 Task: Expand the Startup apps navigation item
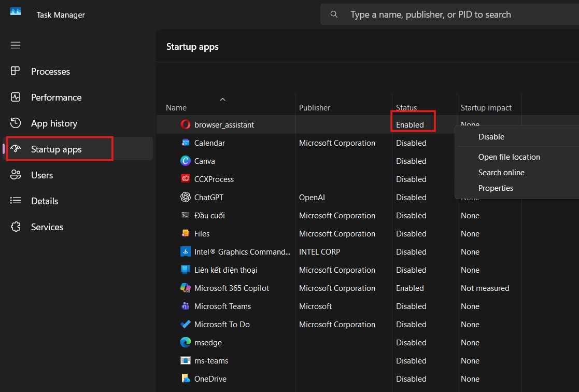click(55, 149)
